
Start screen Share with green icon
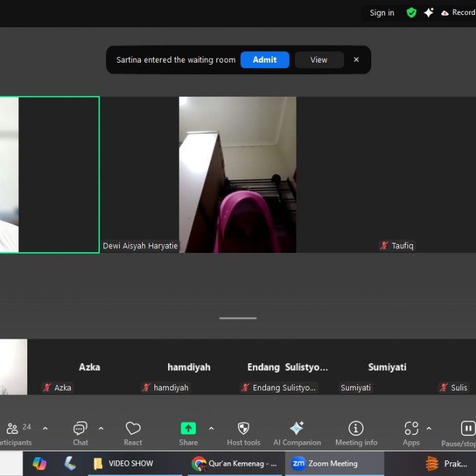(188, 428)
